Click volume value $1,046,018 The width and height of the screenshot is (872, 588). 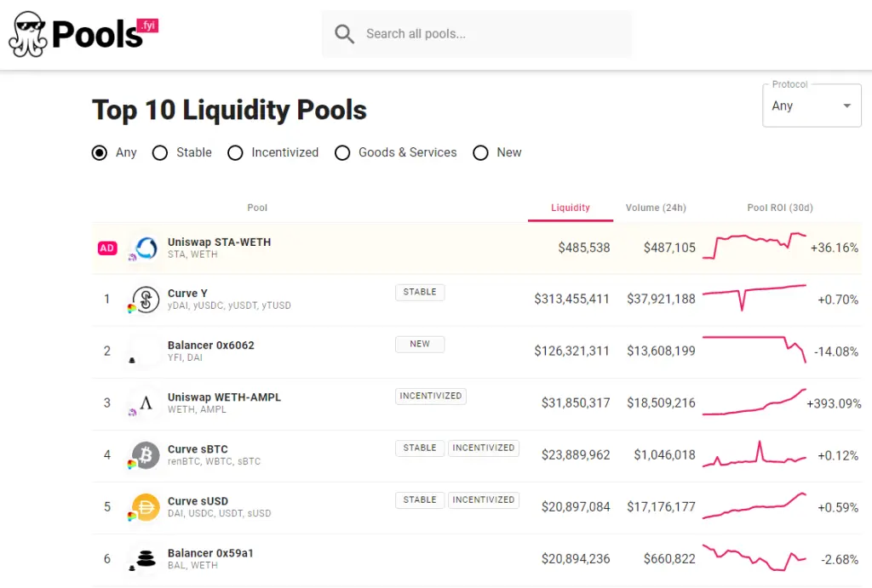click(x=664, y=455)
